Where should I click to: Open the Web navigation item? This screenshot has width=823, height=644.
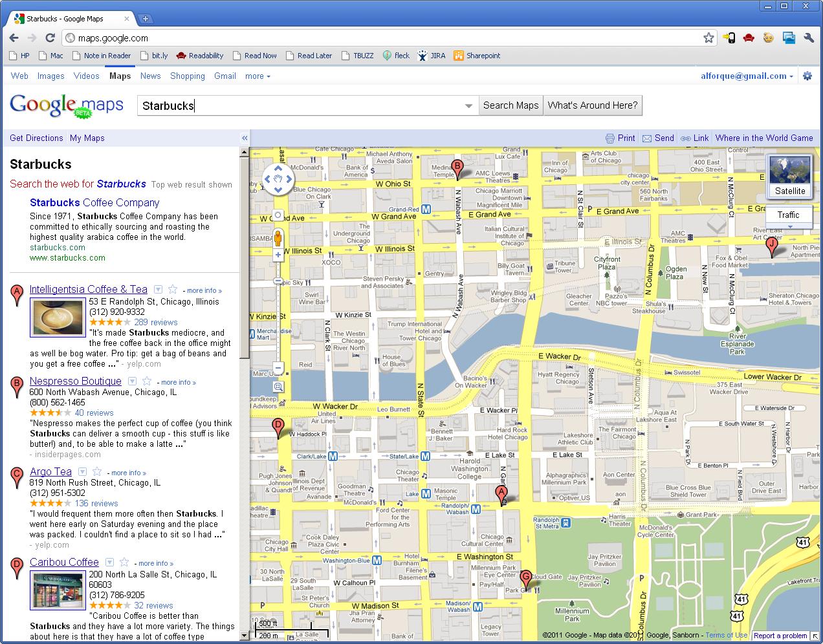point(19,76)
